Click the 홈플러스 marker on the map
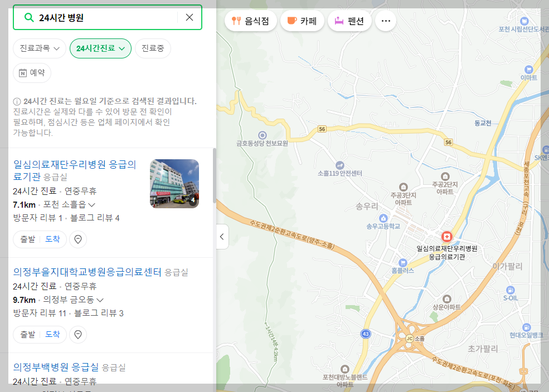This screenshot has height=392, width=549. (402, 264)
